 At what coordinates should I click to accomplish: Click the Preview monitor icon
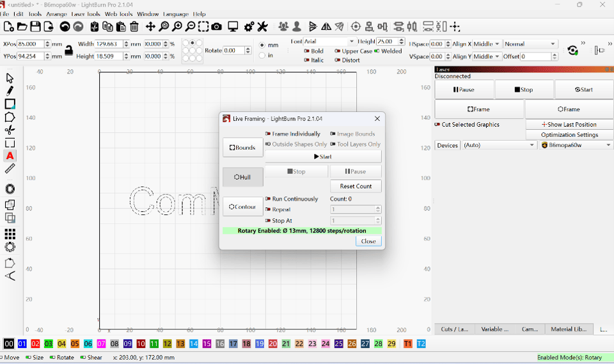click(x=233, y=27)
